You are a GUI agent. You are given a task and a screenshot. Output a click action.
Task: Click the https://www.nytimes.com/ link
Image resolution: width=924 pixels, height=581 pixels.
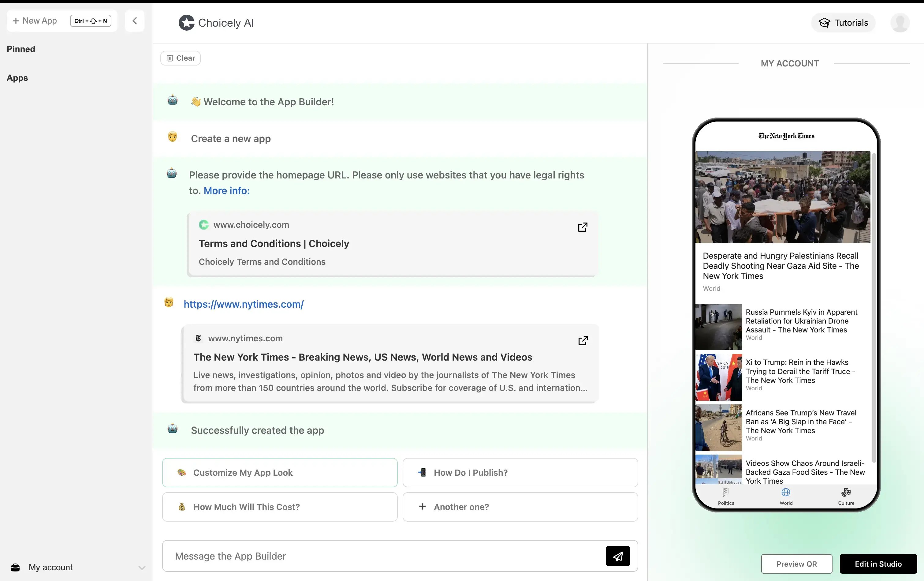click(x=244, y=304)
